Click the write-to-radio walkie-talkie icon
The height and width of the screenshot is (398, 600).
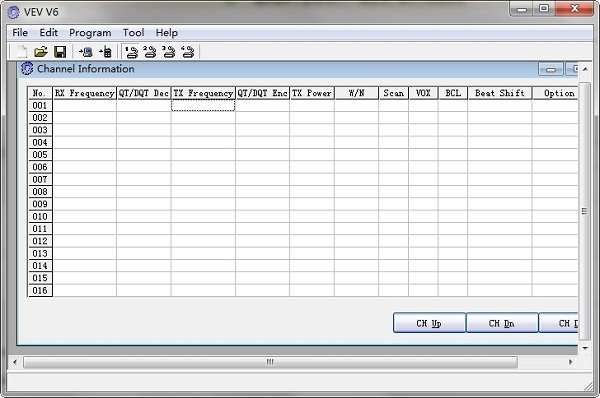(x=105, y=52)
